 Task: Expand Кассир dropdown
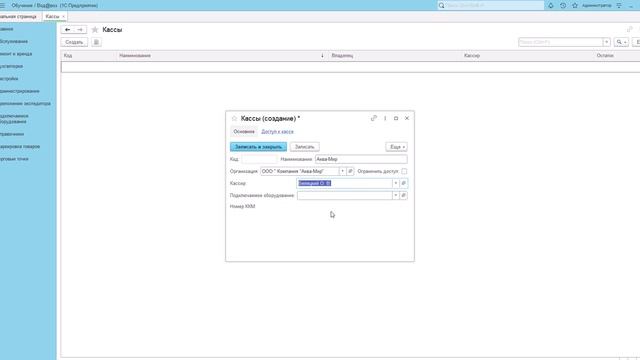(396, 183)
